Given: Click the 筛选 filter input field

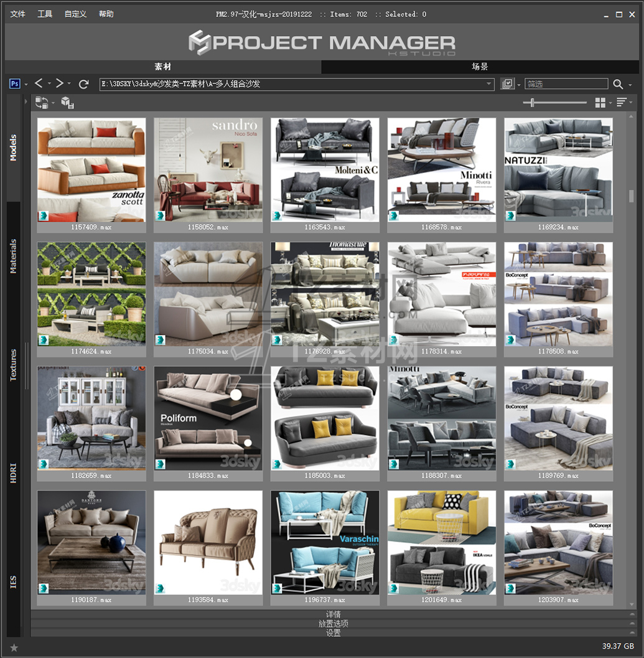Looking at the screenshot, I should pyautogui.click(x=566, y=84).
